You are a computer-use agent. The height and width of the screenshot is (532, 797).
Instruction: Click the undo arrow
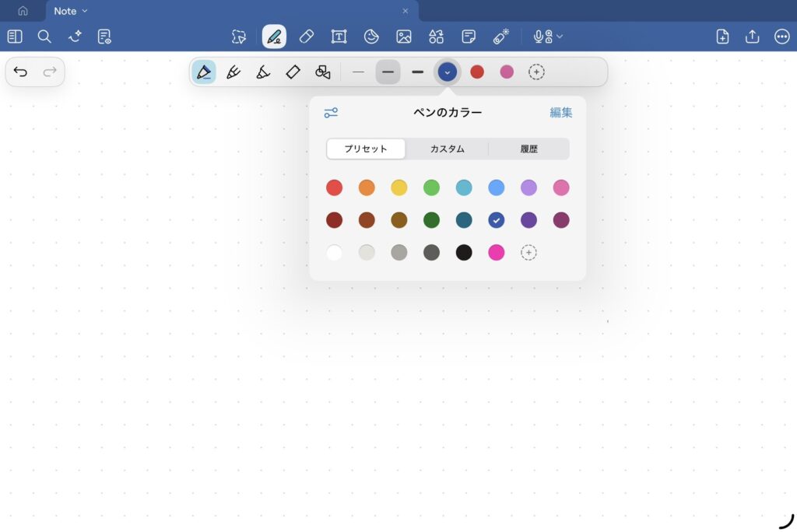point(21,72)
